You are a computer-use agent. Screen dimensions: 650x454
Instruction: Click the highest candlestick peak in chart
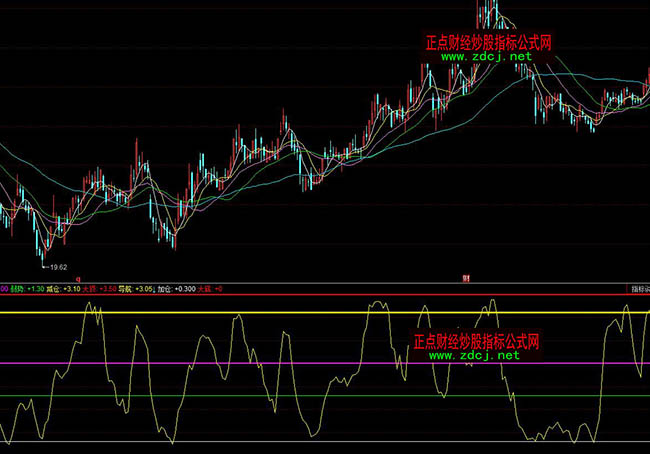pyautogui.click(x=489, y=5)
